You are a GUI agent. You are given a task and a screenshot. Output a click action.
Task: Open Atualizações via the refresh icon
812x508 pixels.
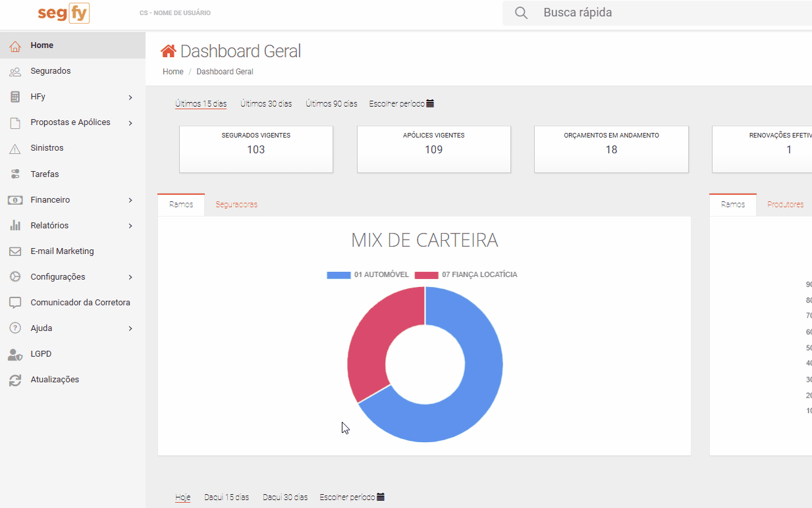(x=14, y=379)
